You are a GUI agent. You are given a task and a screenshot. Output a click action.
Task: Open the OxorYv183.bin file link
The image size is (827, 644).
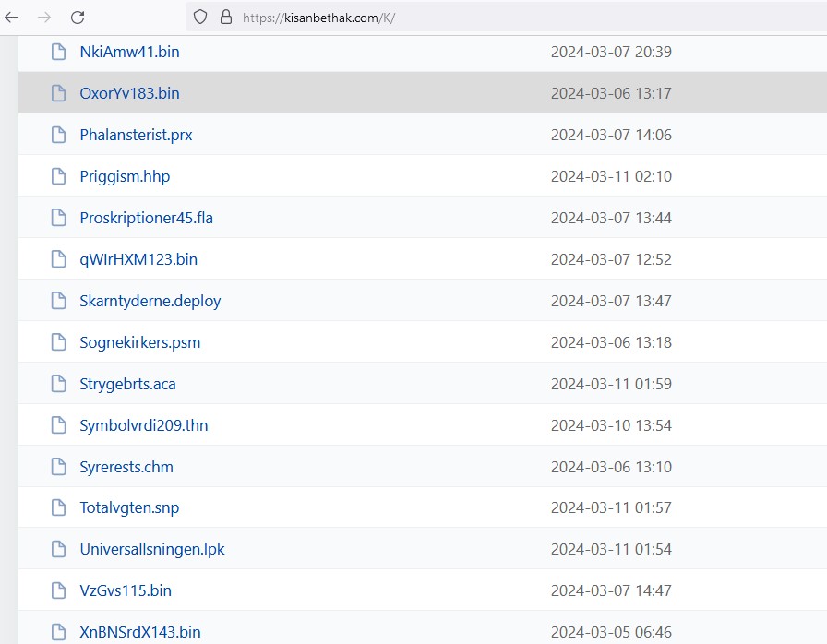(130, 93)
